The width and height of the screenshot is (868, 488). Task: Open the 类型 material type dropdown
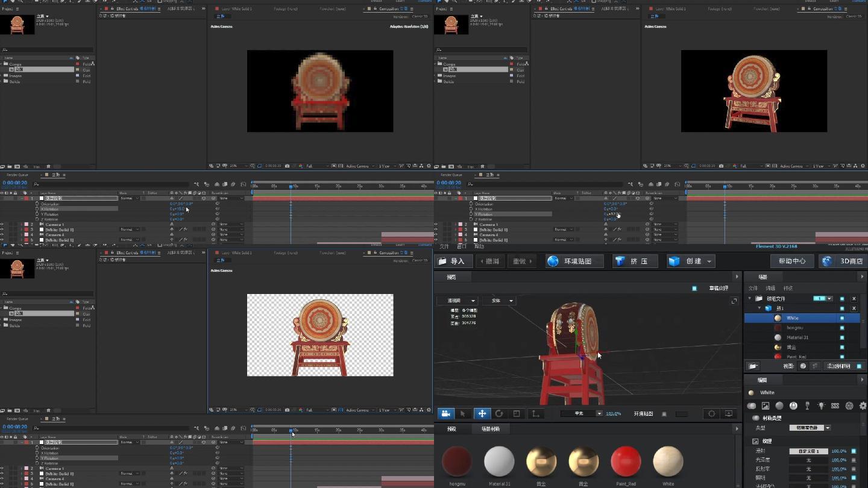click(810, 428)
